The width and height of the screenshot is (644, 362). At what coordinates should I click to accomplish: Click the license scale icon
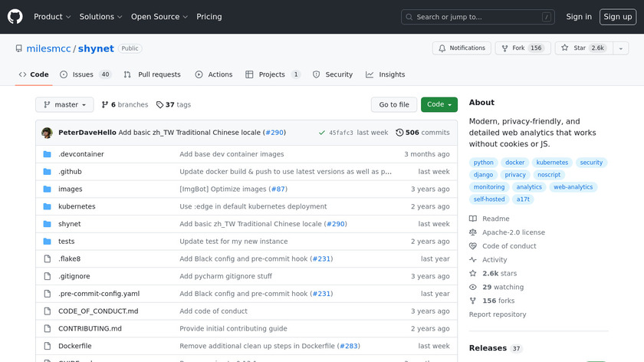[x=473, y=232]
